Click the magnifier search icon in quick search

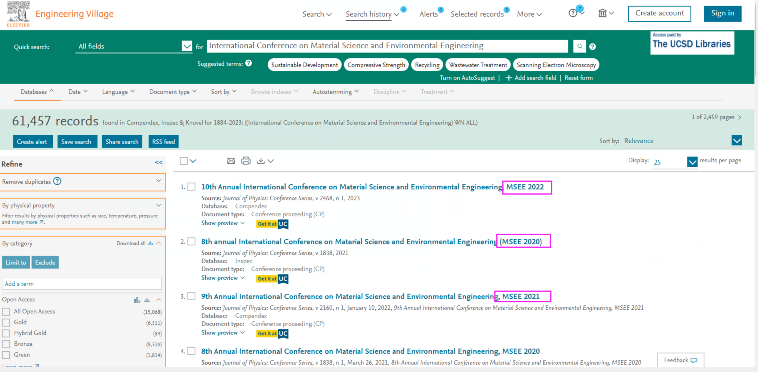coord(579,46)
